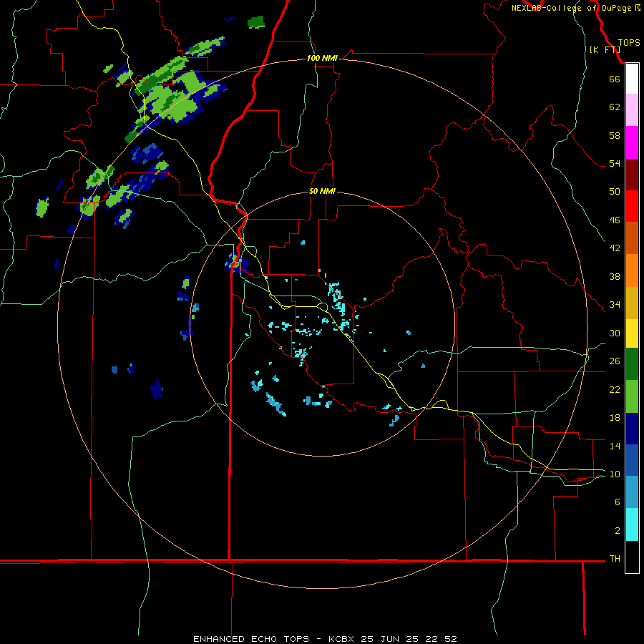The width and height of the screenshot is (644, 644).
Task: Click the 66 value on the scale
Action: coord(615,79)
